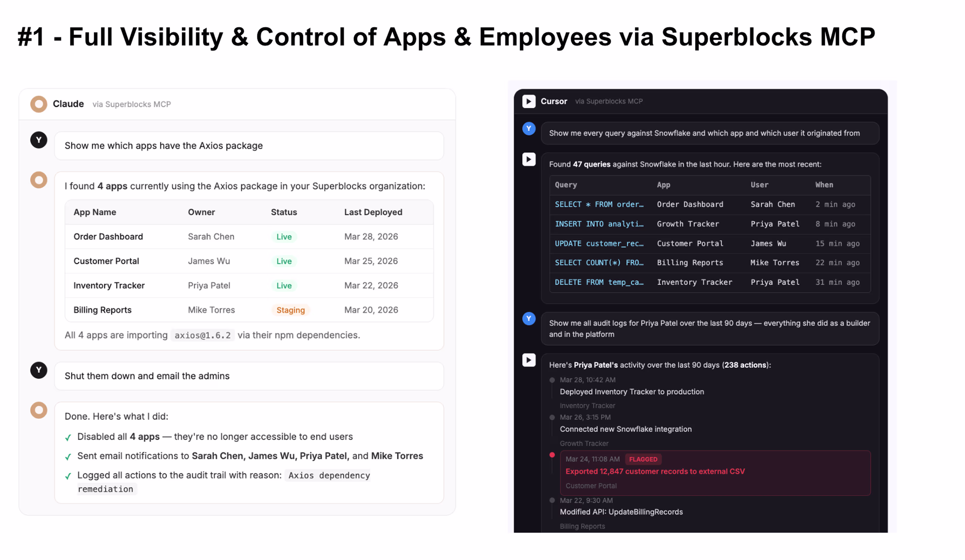Click "Growth Tracker" in the Cursor query table

point(688,224)
